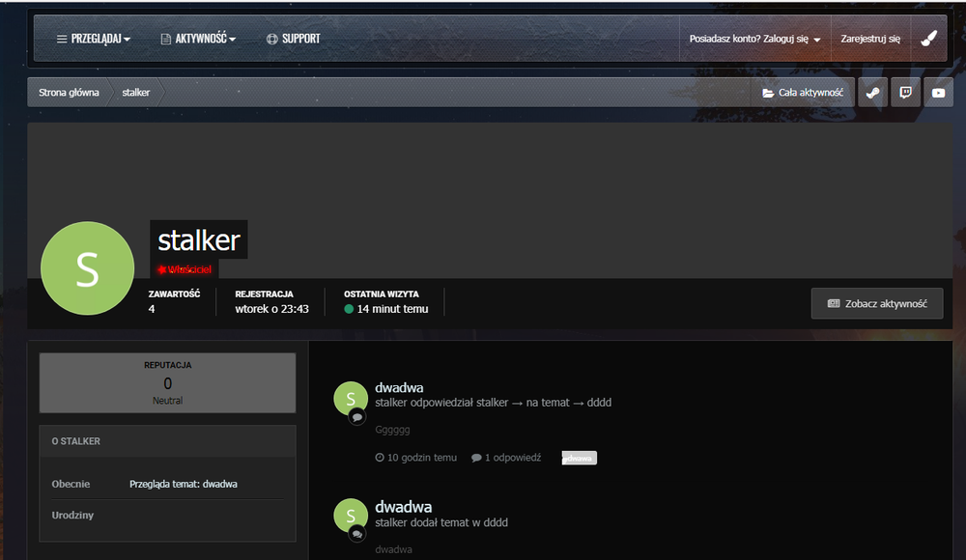Open the second dwadwa topic title
Viewport: 966px width, 560px height.
pyautogui.click(x=403, y=507)
